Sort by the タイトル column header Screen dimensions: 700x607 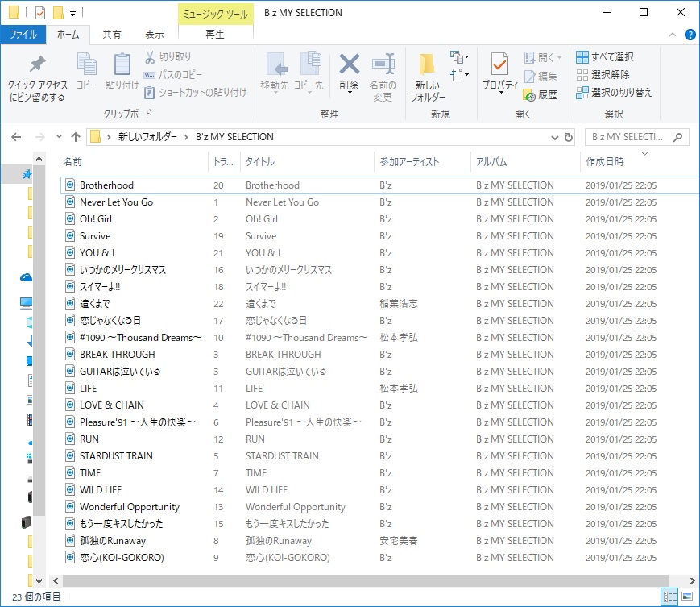click(307, 162)
